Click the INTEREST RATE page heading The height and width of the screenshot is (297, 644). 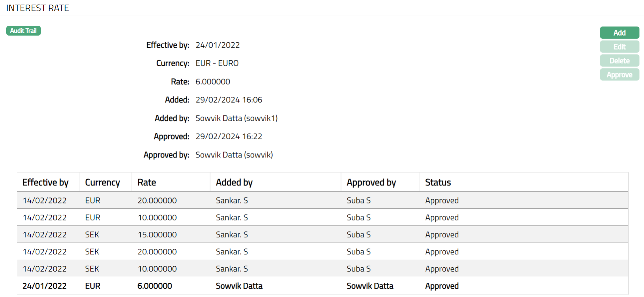pyautogui.click(x=38, y=8)
